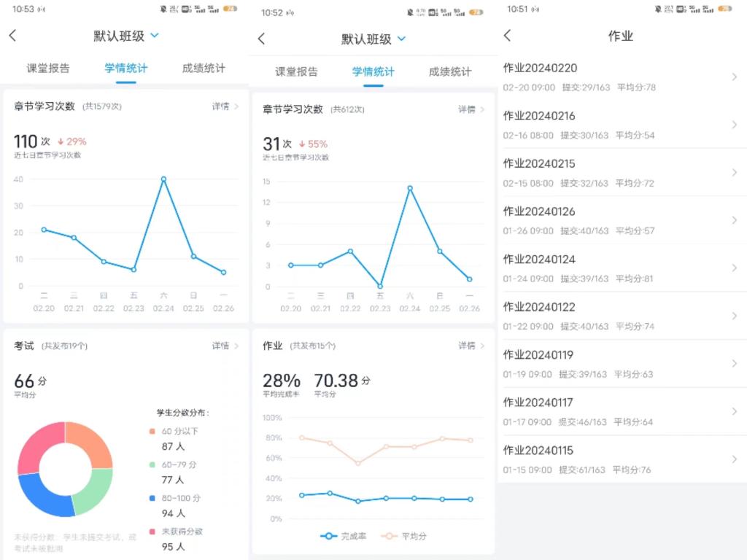Switch to 成绩统计 tab on middle screen

click(x=450, y=71)
